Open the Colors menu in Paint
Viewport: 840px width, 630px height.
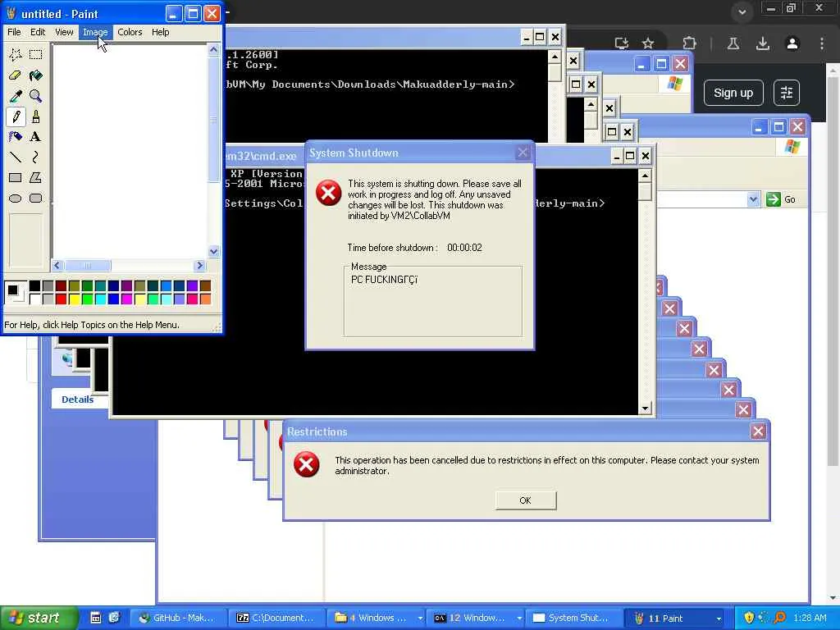pyautogui.click(x=130, y=32)
